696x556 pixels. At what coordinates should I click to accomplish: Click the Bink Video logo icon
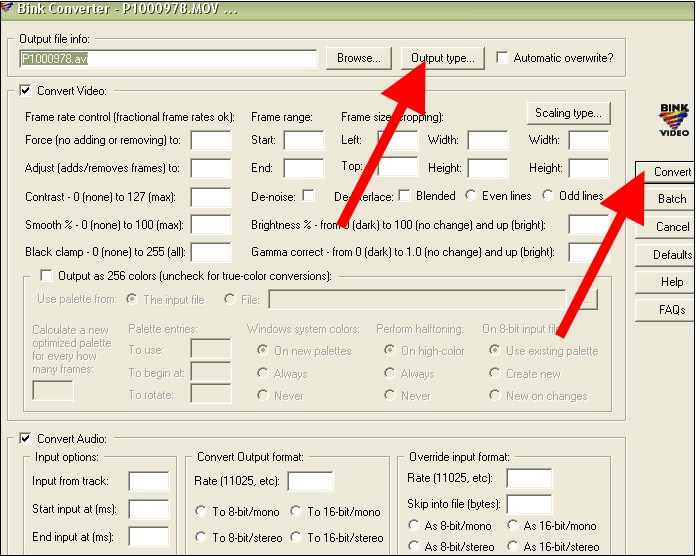[x=674, y=120]
